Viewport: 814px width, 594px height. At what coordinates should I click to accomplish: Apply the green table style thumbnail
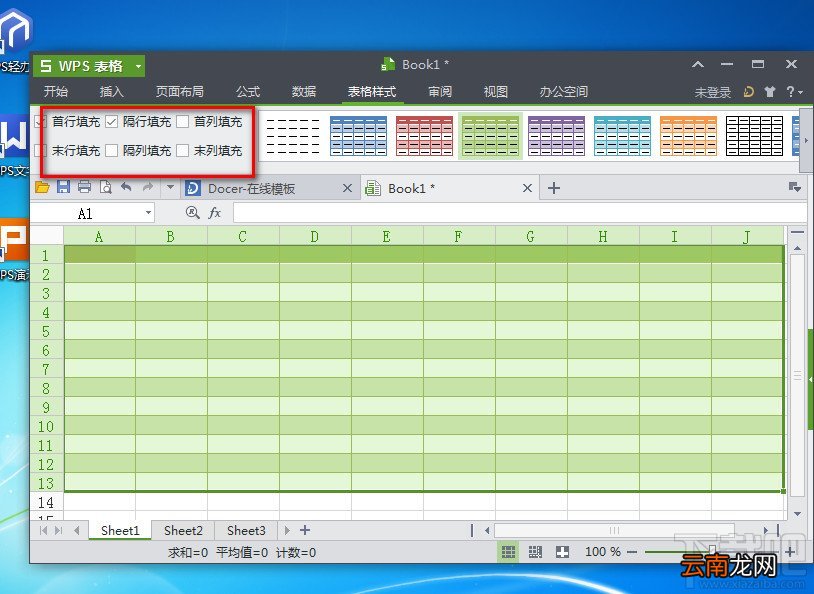pyautogui.click(x=490, y=136)
